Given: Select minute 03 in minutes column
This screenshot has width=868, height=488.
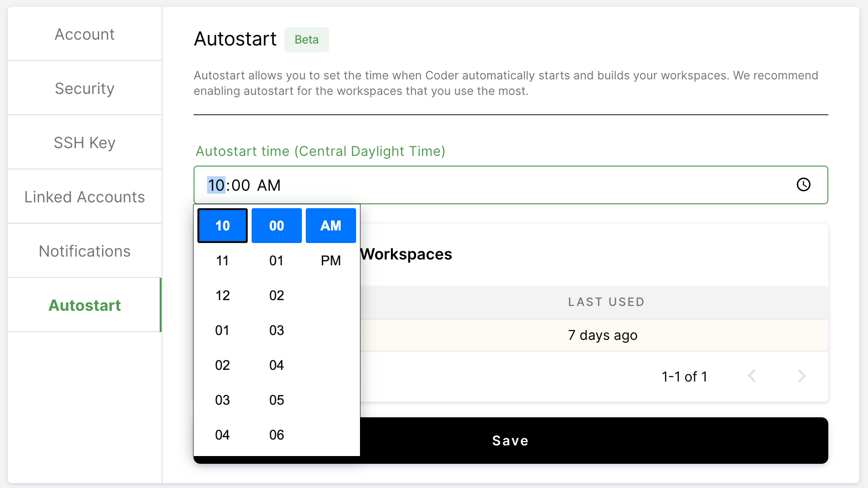Looking at the screenshot, I should [x=277, y=330].
